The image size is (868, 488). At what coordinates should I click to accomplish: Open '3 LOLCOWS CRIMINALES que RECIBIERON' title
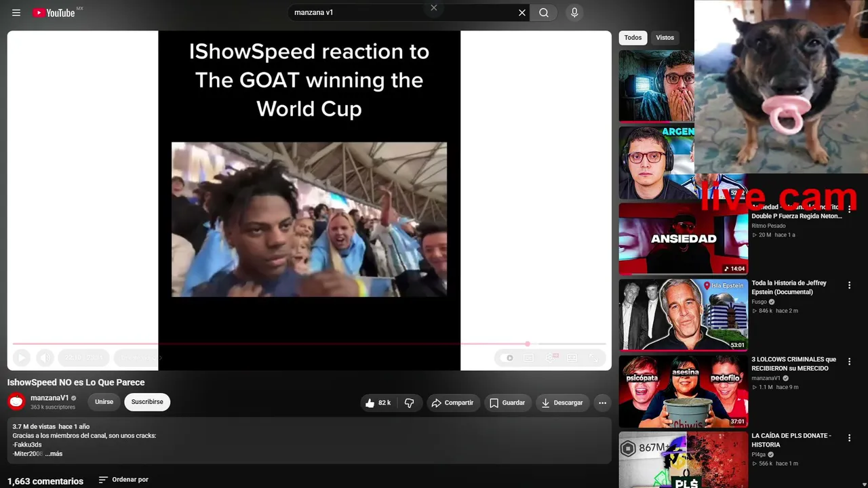coord(794,364)
